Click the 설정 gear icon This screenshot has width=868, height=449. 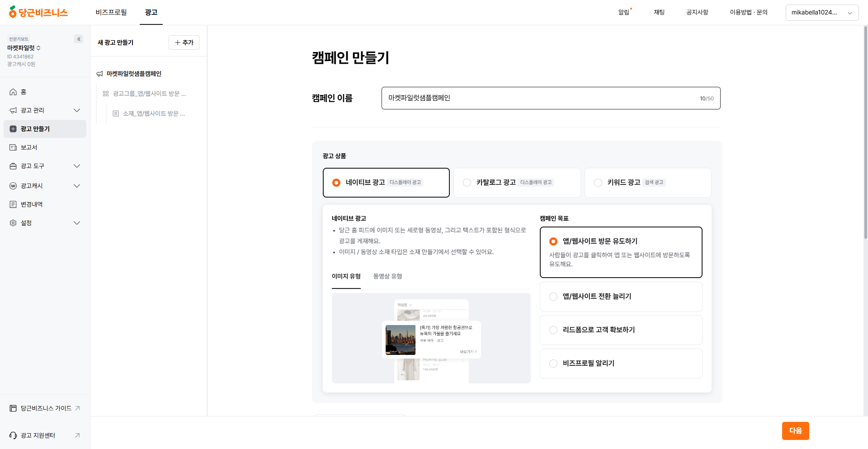(13, 223)
